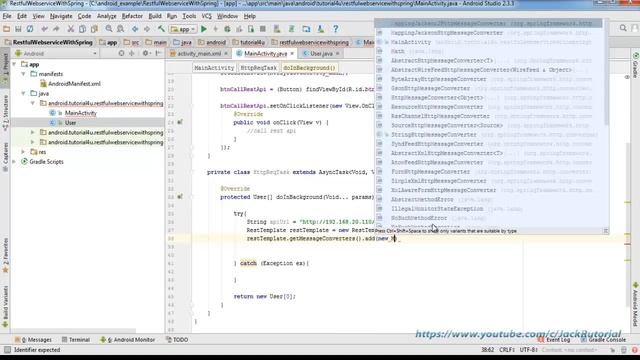
Task: Click the Make Project hammer icon
Action: tap(161, 29)
